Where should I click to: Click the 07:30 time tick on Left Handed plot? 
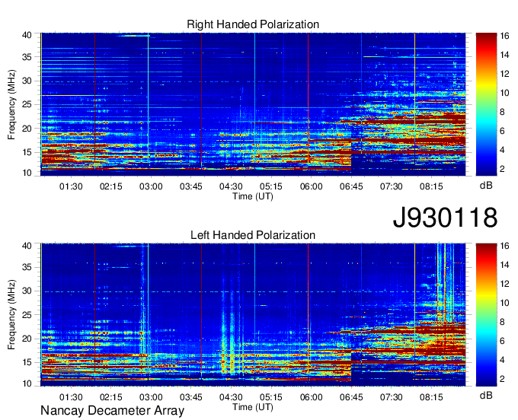pyautogui.click(x=391, y=397)
